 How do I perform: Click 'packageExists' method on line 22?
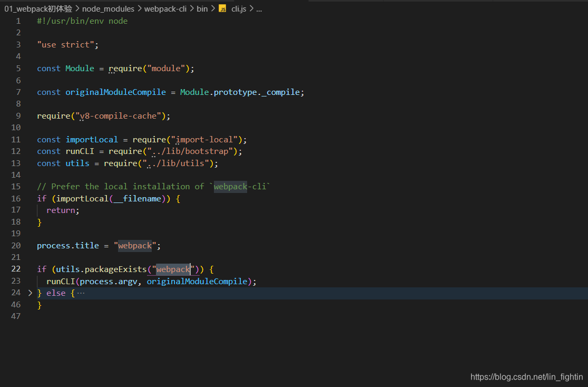pyautogui.click(x=116, y=269)
